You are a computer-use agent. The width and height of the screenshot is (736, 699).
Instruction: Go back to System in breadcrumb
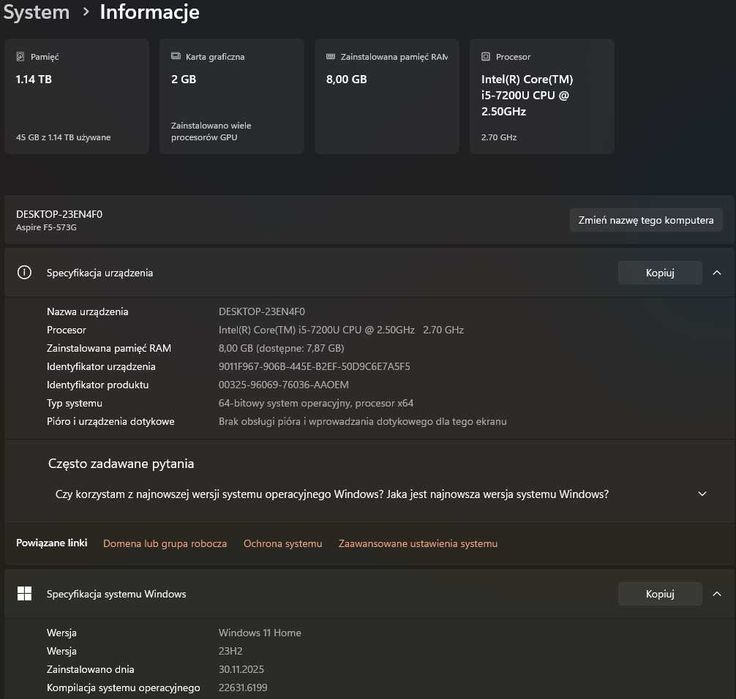coord(36,12)
